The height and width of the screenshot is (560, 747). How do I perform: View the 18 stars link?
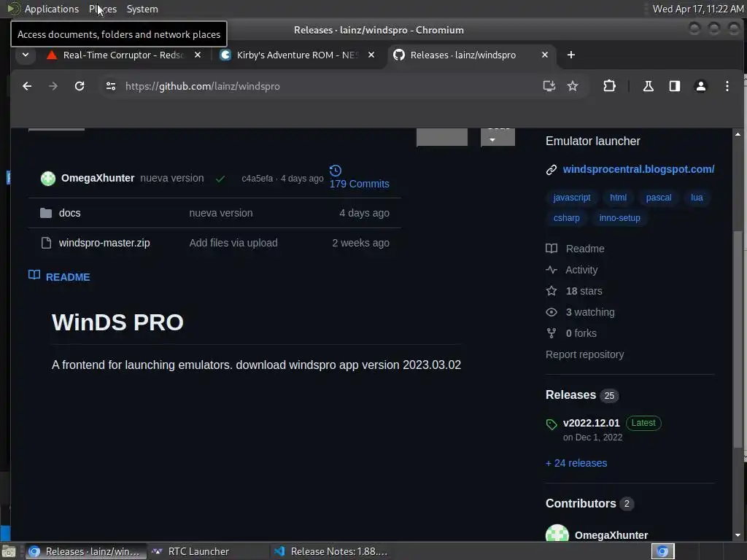(x=574, y=291)
